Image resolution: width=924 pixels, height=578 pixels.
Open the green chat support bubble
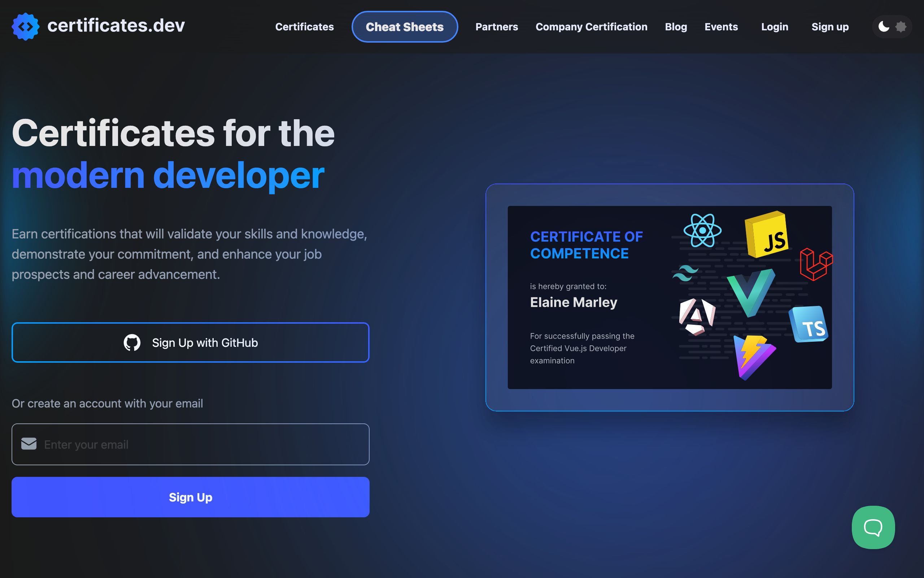(873, 527)
